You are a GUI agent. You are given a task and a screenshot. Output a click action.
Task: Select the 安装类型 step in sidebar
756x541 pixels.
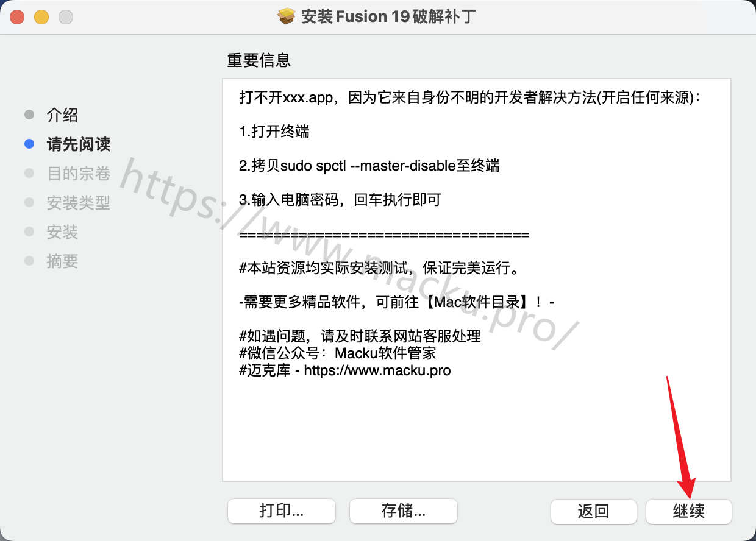79,203
